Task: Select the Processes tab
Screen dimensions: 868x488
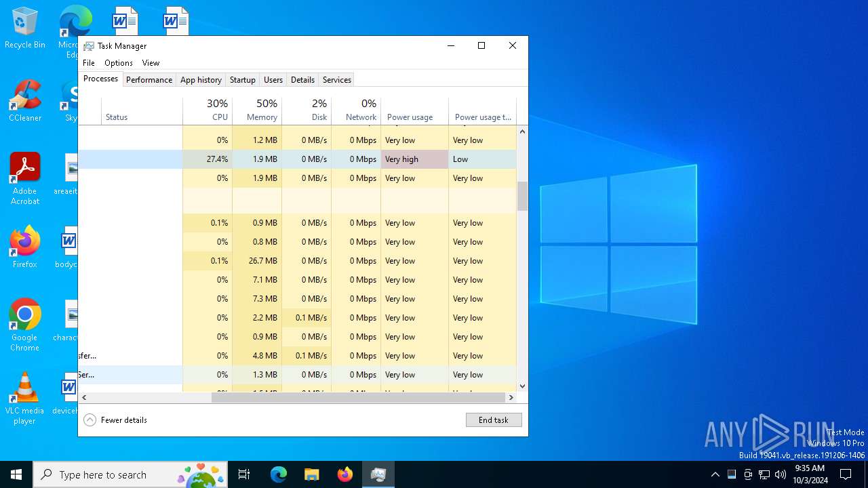Action: (x=100, y=79)
